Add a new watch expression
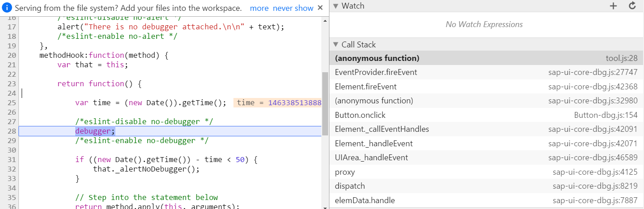644x209 pixels. point(613,6)
